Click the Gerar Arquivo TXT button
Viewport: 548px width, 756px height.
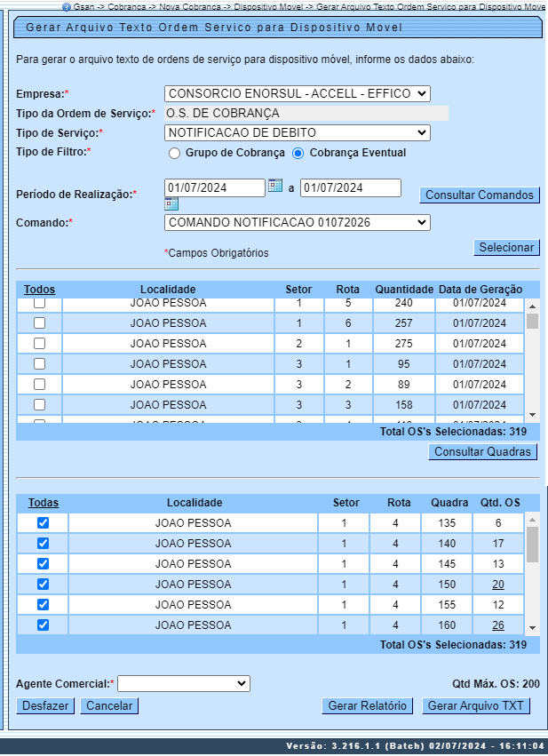476,706
